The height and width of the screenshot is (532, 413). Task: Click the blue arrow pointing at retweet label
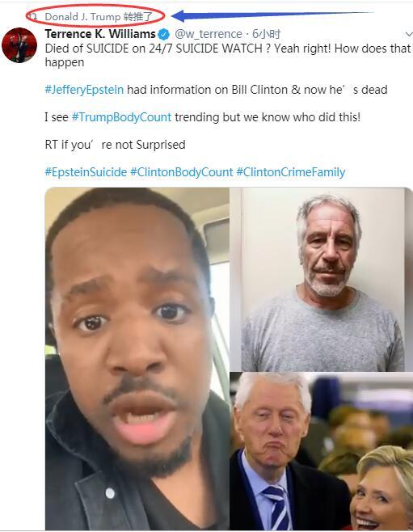272,15
